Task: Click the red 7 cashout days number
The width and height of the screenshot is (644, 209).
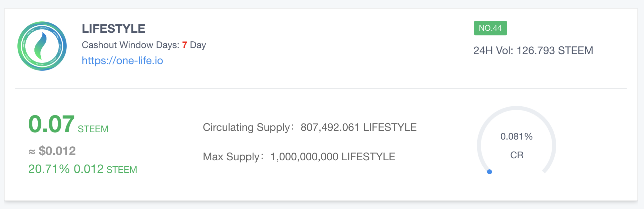Action: click(185, 45)
